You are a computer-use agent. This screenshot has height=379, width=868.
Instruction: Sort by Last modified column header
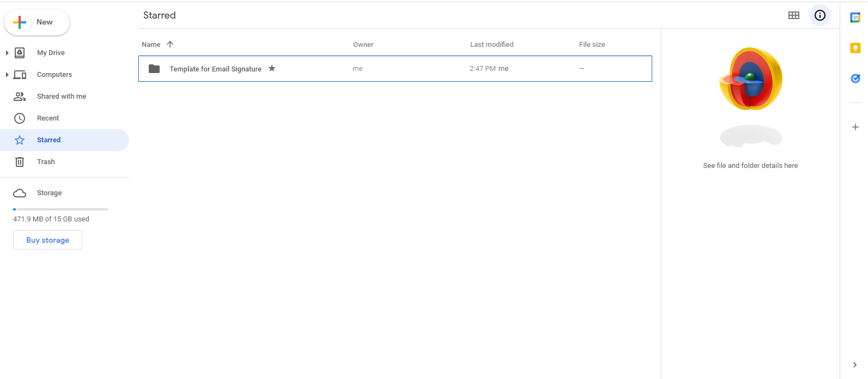coord(491,45)
